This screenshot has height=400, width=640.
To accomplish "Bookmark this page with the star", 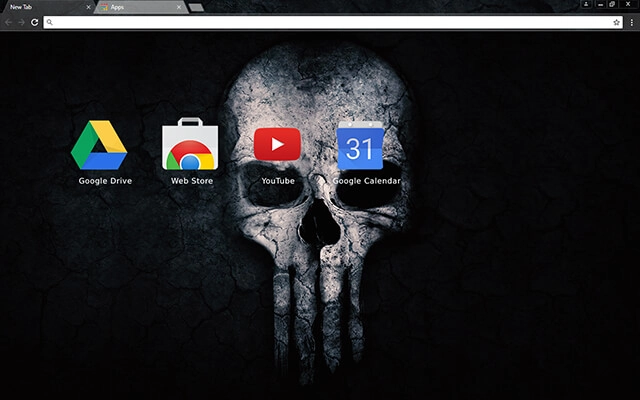I will [616, 22].
